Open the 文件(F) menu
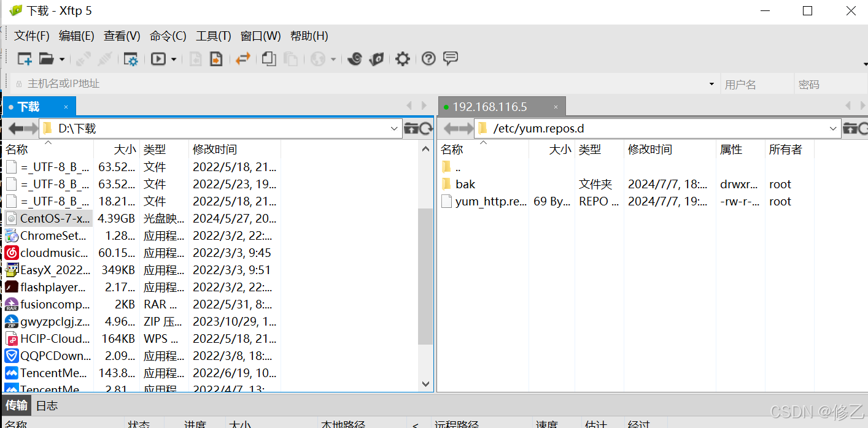Screen dimensions: 868x428 click(32, 36)
